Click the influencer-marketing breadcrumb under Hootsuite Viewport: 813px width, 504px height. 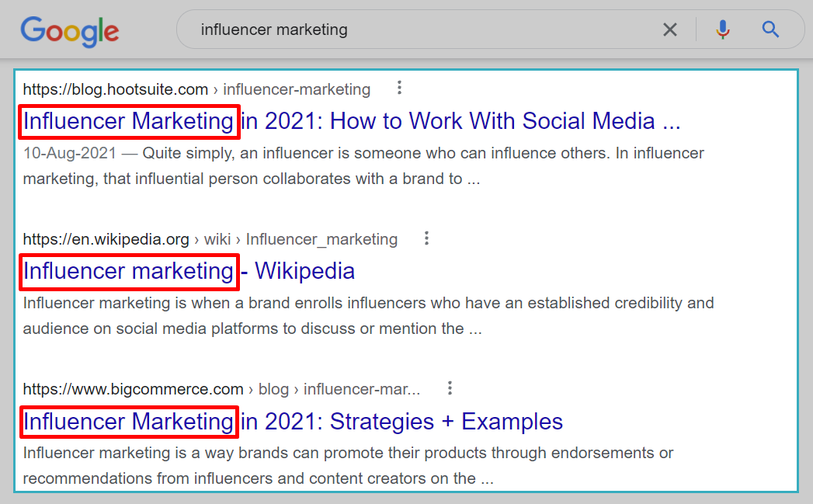point(297,89)
